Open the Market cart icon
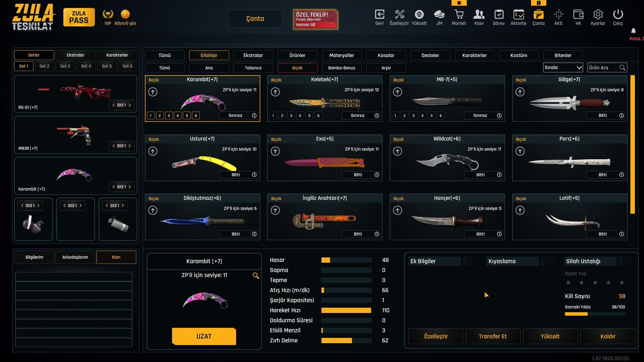The height and width of the screenshot is (362, 644). tap(459, 14)
